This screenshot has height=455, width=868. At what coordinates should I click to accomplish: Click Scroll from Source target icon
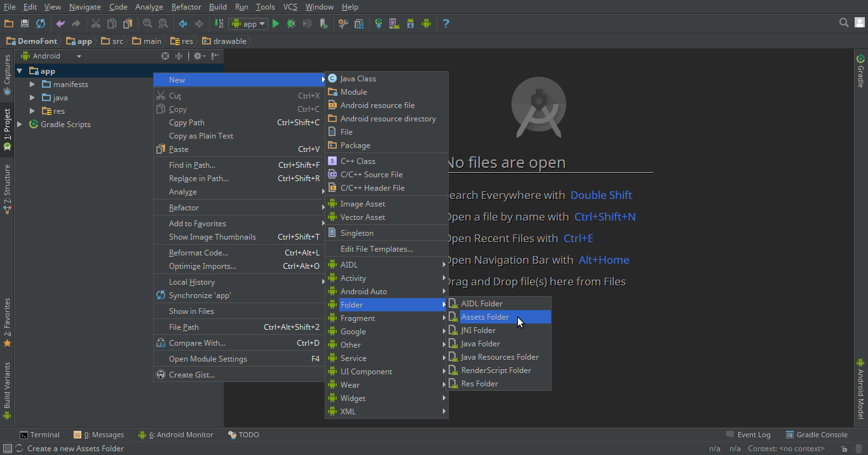(165, 56)
